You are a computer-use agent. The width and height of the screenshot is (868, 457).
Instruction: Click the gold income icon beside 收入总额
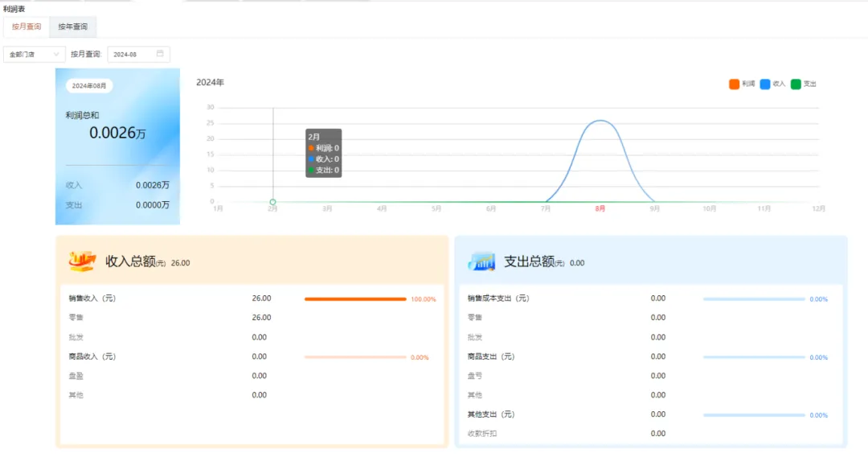pyautogui.click(x=82, y=261)
